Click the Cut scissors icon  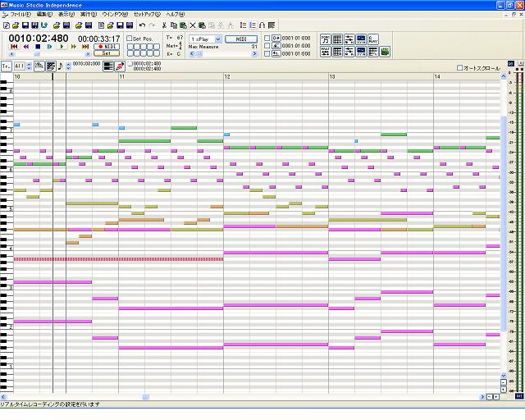point(164,25)
